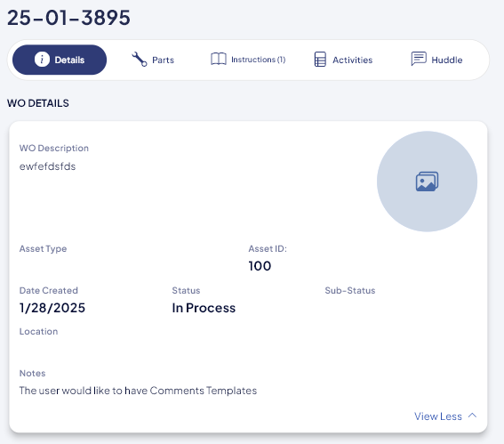The width and height of the screenshot is (504, 444).
Task: Click the wrench icon for Parts
Action: 140,60
